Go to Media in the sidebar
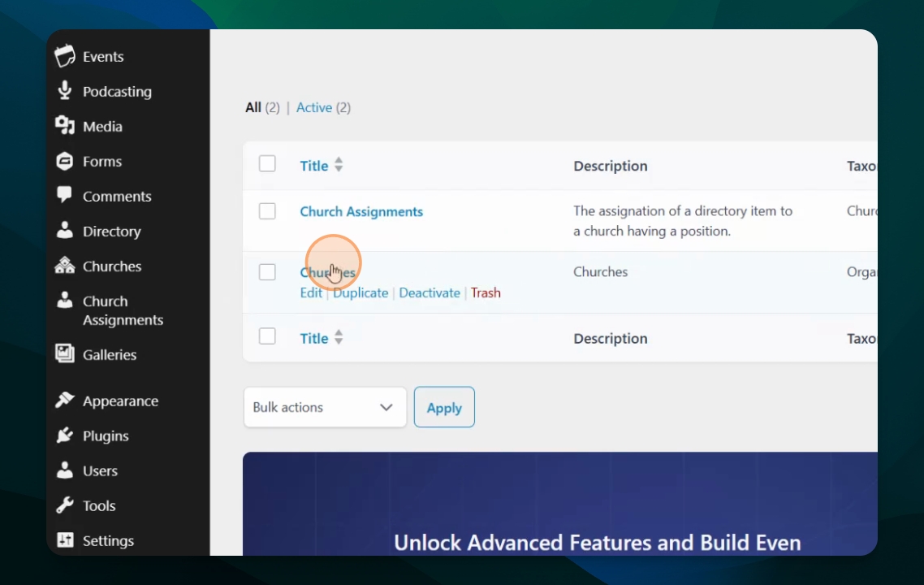This screenshot has height=585, width=924. 102,126
